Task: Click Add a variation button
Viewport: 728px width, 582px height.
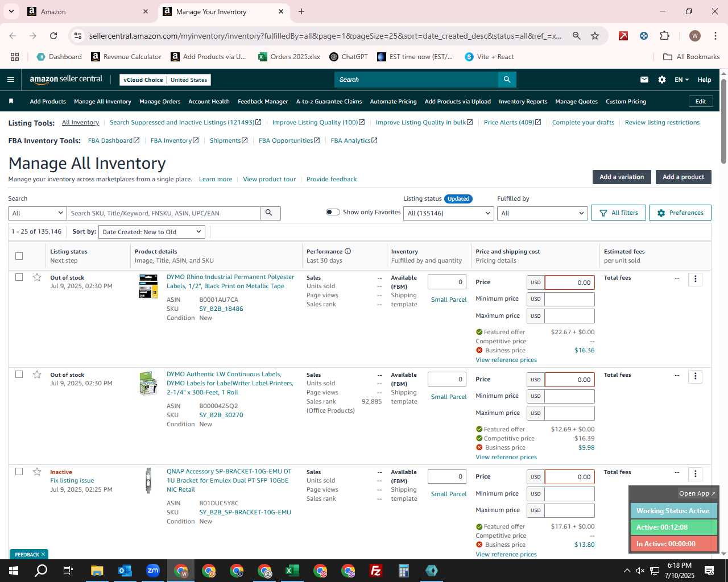Action: pyautogui.click(x=622, y=177)
